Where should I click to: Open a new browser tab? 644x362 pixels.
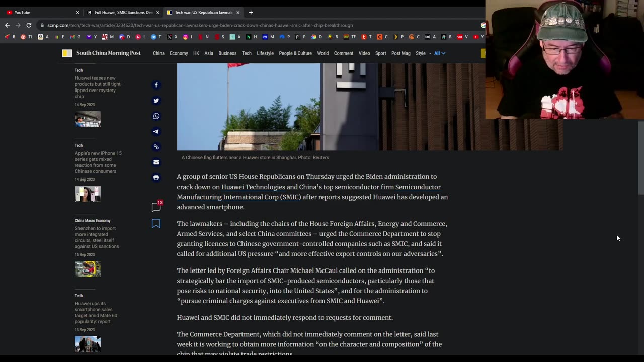click(251, 12)
